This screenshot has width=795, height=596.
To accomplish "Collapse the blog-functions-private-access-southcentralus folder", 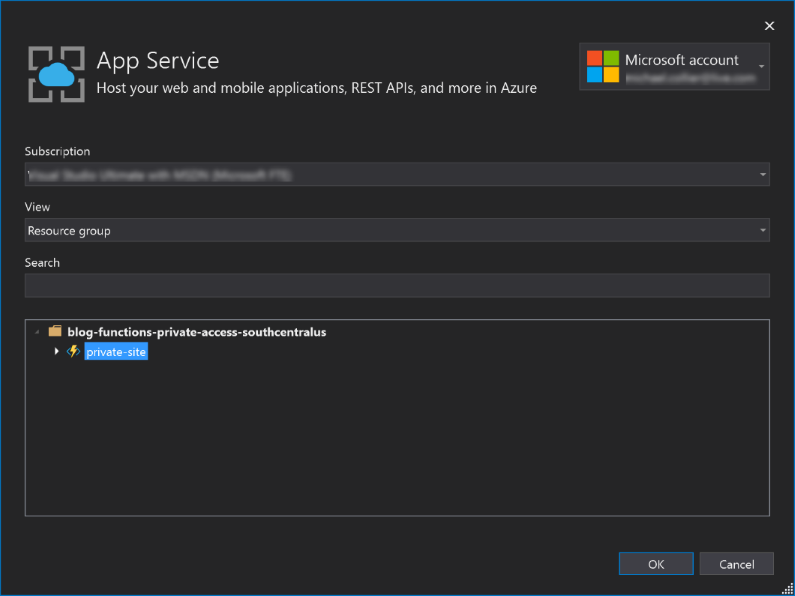I will [x=37, y=332].
